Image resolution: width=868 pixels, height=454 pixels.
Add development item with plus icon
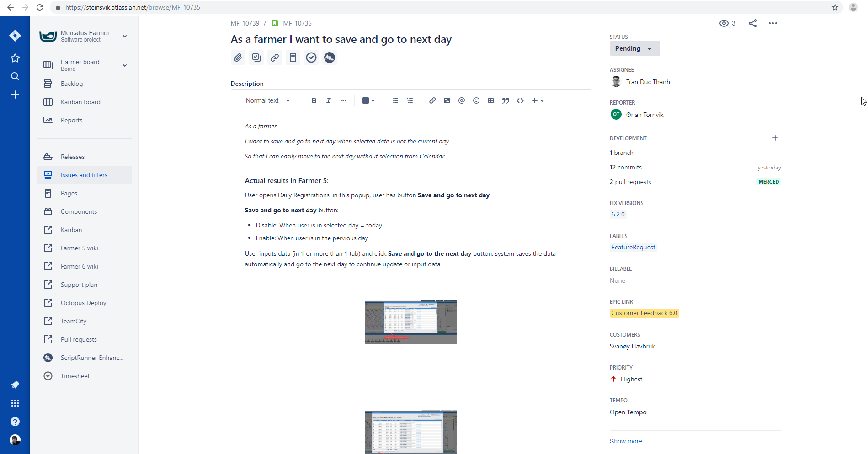tap(775, 138)
